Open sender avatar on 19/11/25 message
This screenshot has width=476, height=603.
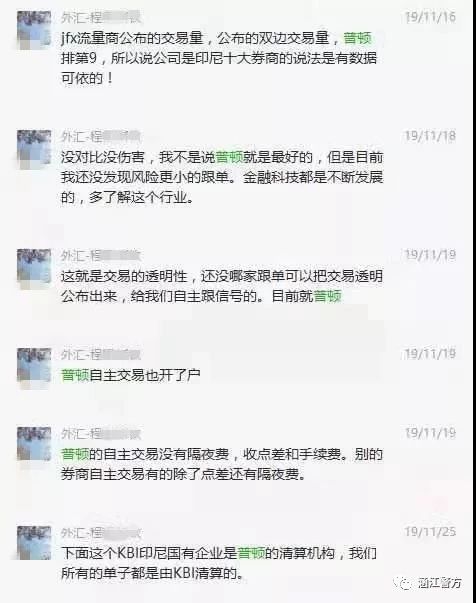click(x=34, y=543)
